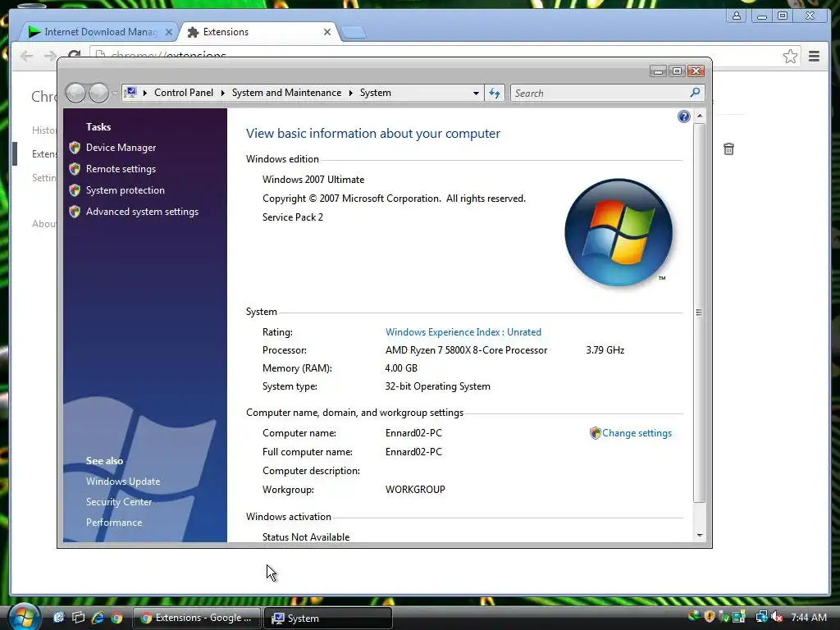The height and width of the screenshot is (630, 840).
Task: Switch to Internet Download Manager Chrome tab
Action: tap(100, 32)
